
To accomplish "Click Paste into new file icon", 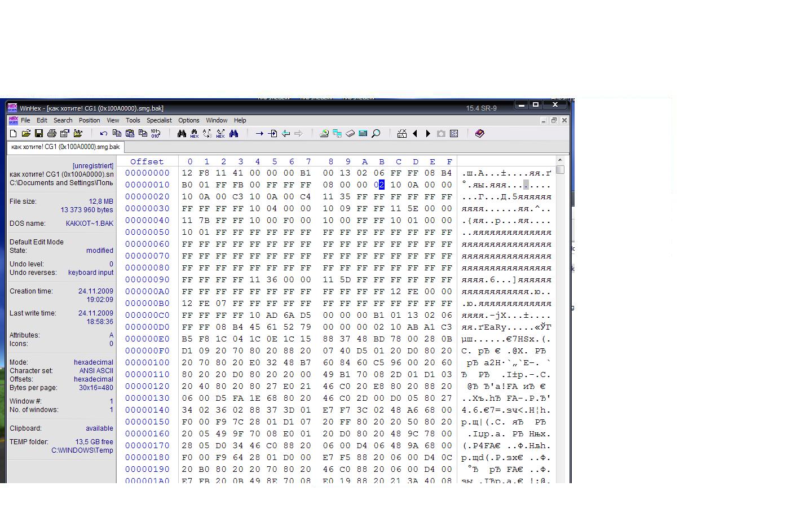I will click(143, 134).
